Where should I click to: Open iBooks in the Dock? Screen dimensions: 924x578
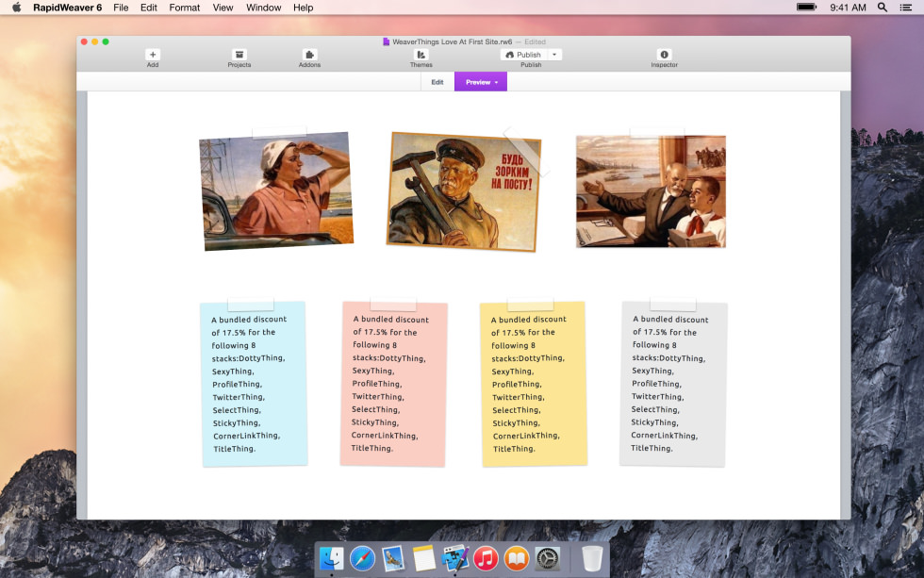coord(517,558)
